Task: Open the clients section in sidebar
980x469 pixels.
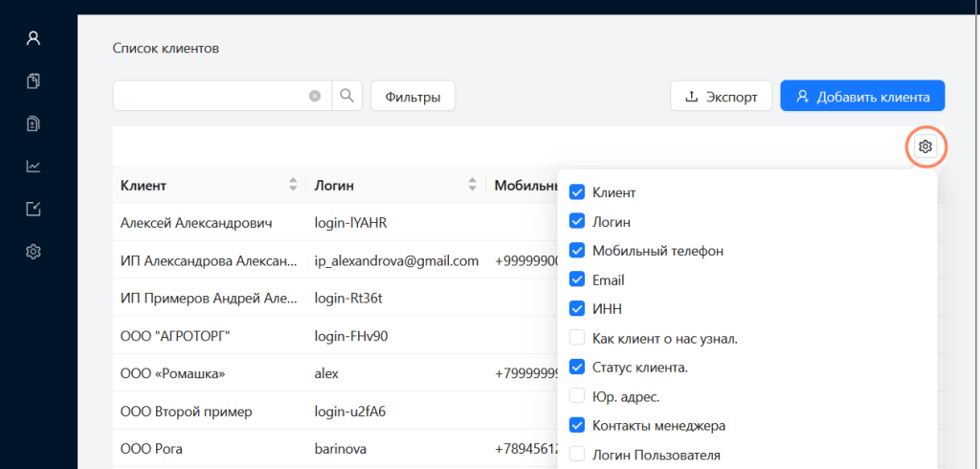Action: 33,38
